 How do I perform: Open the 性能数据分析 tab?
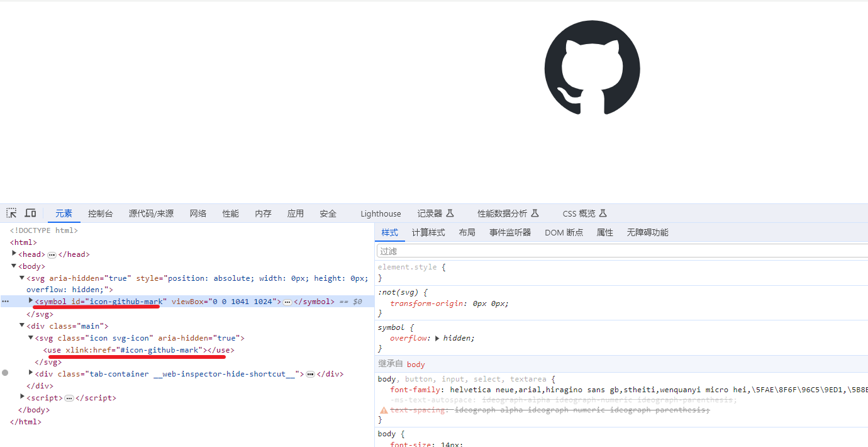508,213
